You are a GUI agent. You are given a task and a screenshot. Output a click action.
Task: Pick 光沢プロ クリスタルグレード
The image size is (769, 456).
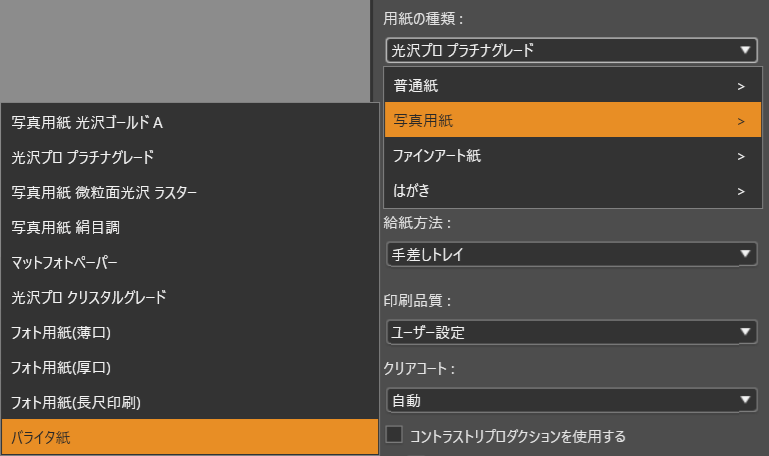click(190, 297)
